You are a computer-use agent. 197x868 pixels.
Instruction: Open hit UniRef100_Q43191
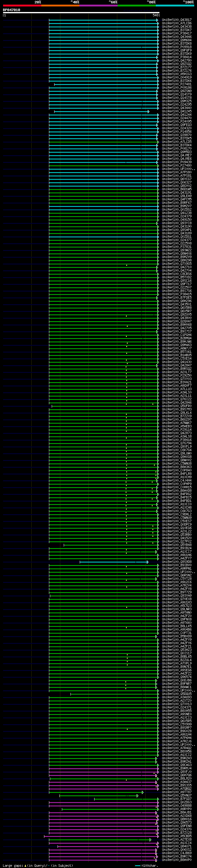pyautogui.click(x=176, y=193)
